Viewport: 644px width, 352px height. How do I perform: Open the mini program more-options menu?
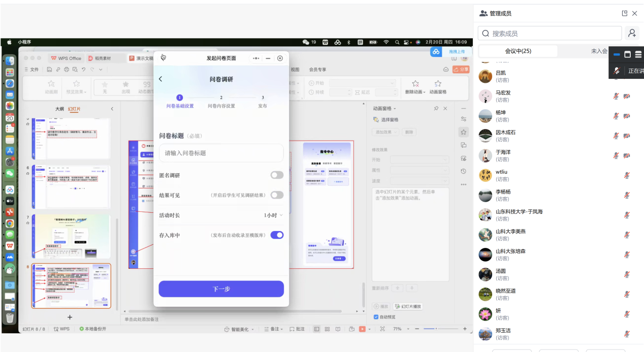(x=256, y=58)
